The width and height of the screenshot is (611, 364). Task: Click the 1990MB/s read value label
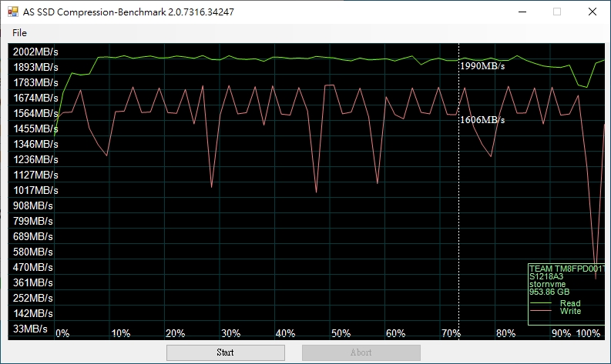click(x=482, y=66)
